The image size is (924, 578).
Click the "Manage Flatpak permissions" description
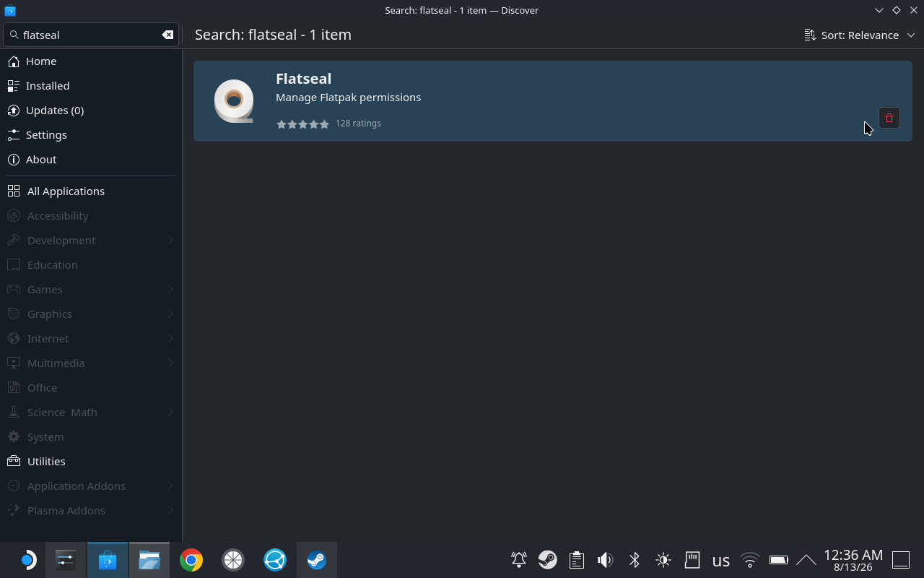[x=348, y=98]
